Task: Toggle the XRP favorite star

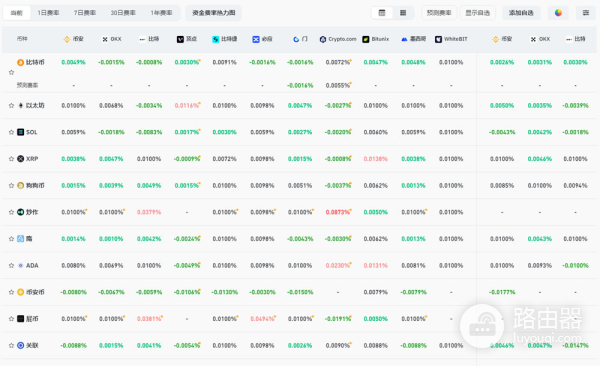Action: click(11, 159)
